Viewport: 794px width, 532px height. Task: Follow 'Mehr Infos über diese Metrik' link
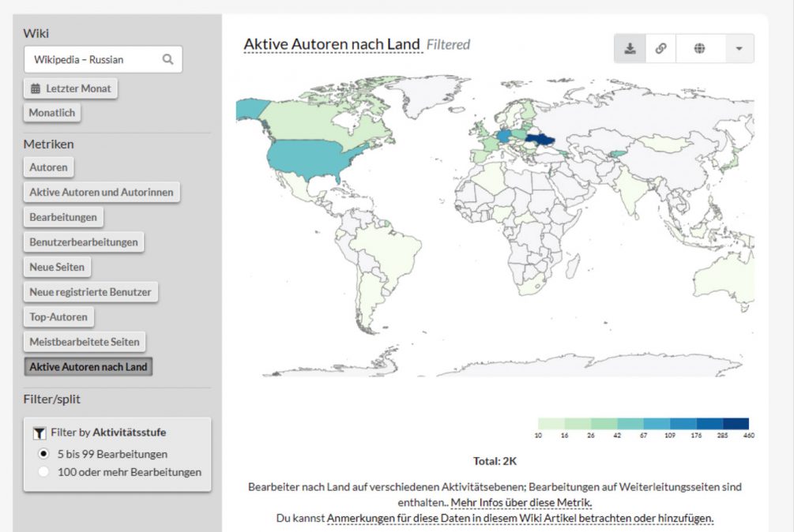click(521, 503)
